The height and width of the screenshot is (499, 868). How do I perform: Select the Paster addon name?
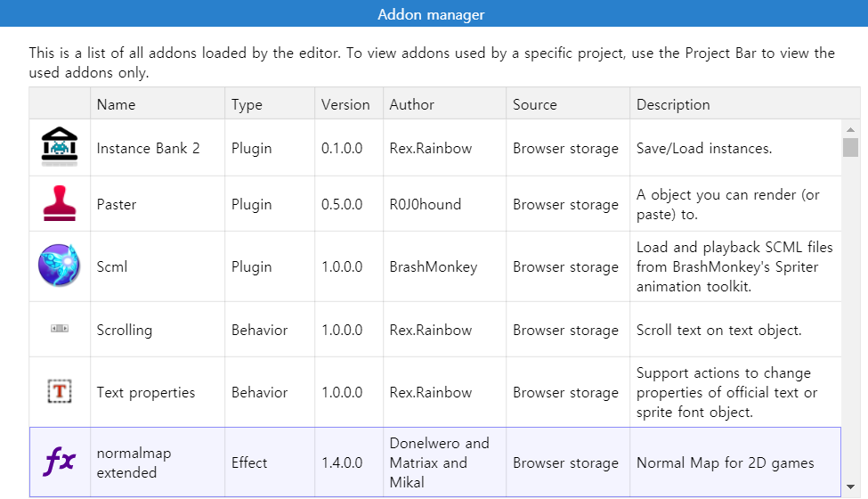[x=117, y=204]
